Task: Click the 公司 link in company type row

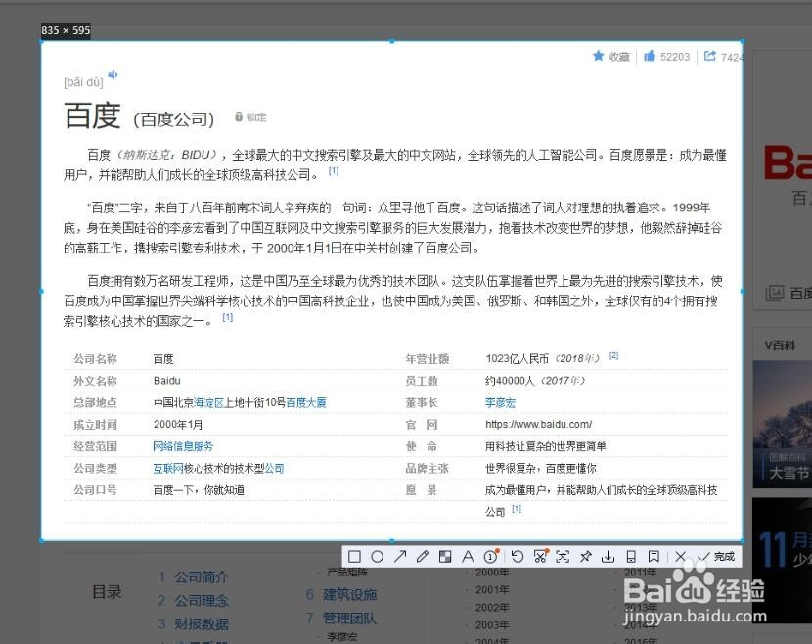Action: [x=275, y=469]
